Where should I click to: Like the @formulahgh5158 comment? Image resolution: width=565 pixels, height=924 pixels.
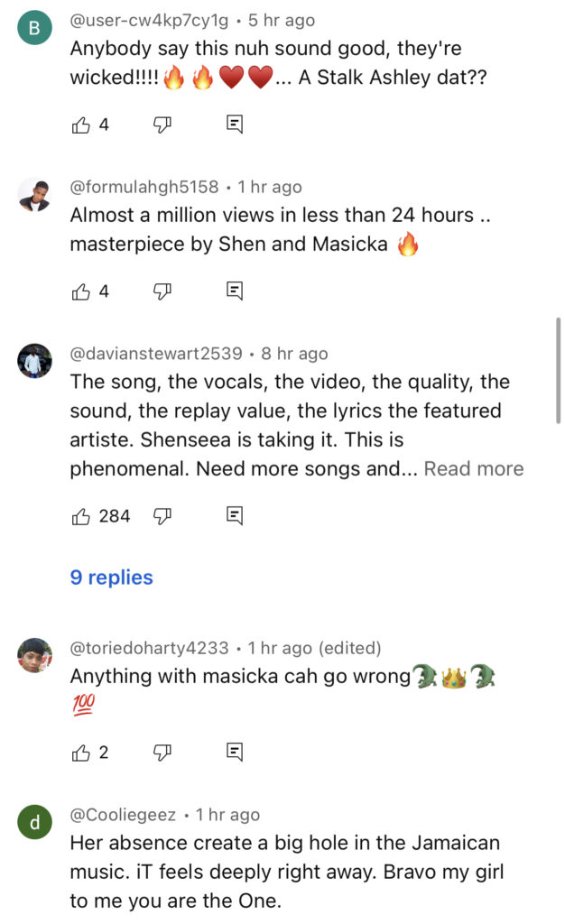click(81, 291)
